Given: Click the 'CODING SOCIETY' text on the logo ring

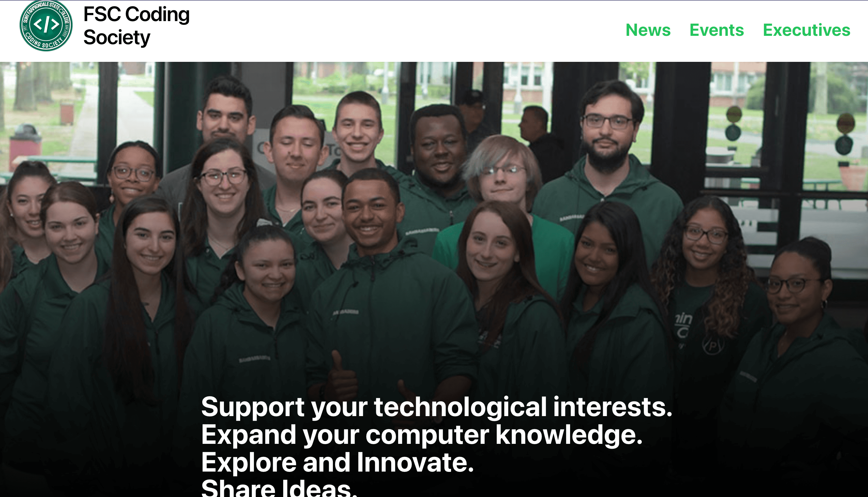Looking at the screenshot, I should [45, 42].
